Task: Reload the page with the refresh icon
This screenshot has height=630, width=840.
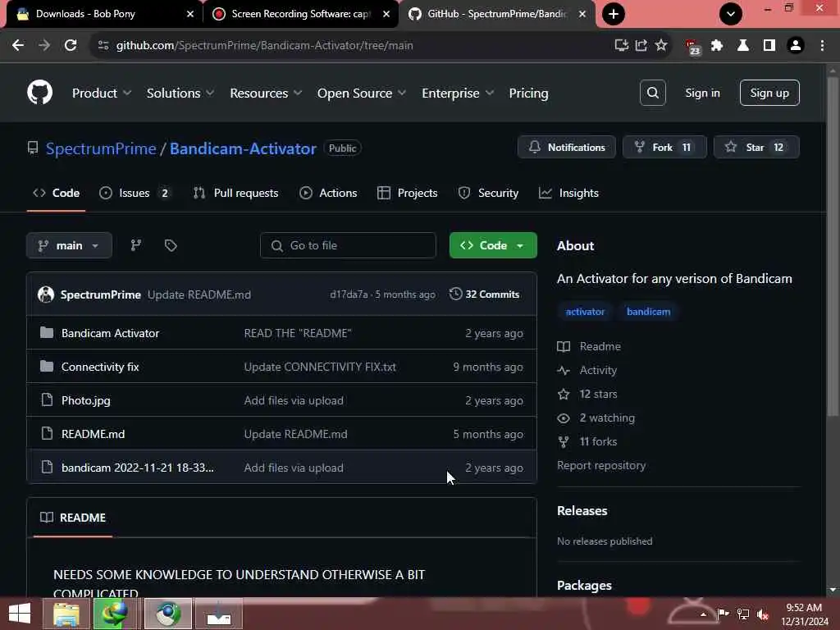Action: pyautogui.click(x=71, y=46)
